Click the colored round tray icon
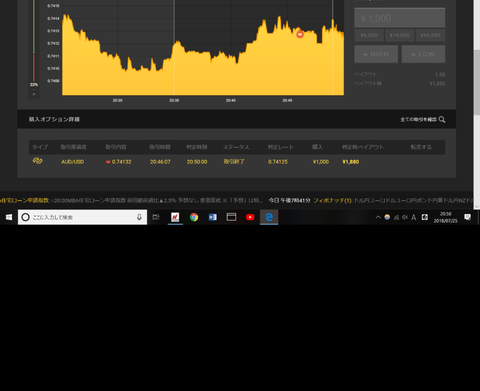This screenshot has width=480, height=391. tap(387, 217)
